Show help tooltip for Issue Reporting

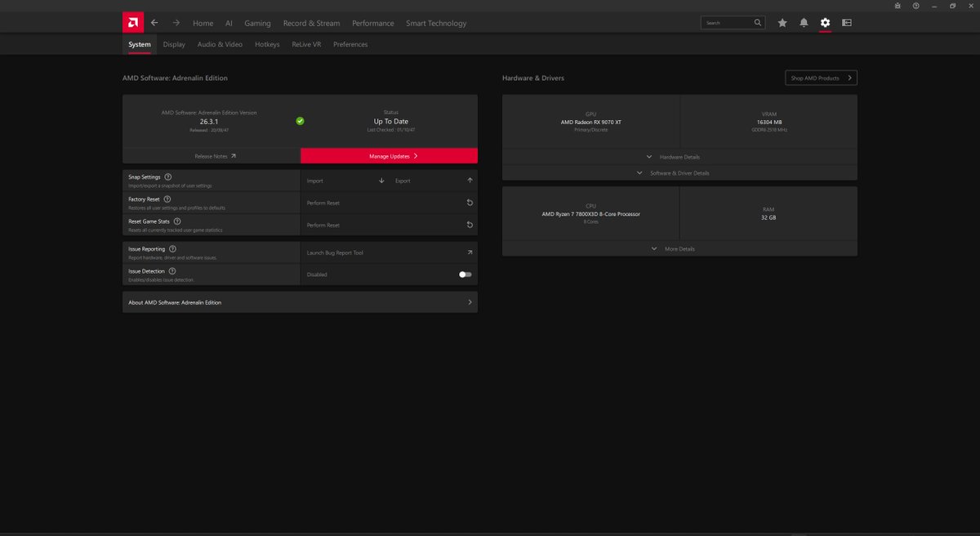coord(172,248)
